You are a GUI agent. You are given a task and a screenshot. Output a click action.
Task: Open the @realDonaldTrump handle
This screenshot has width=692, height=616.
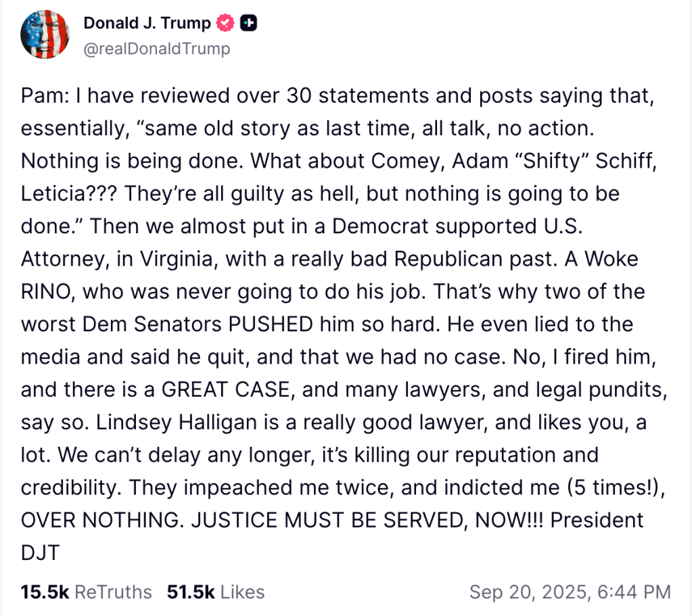pos(156,49)
